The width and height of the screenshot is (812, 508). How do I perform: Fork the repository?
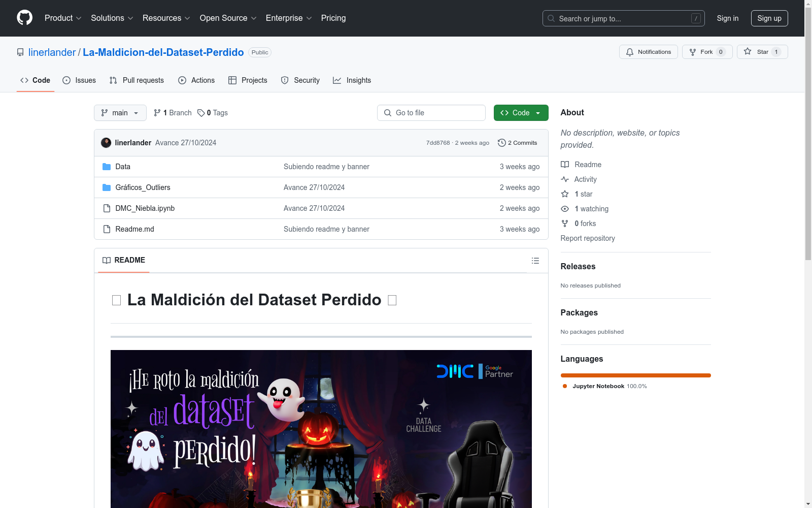pos(707,52)
